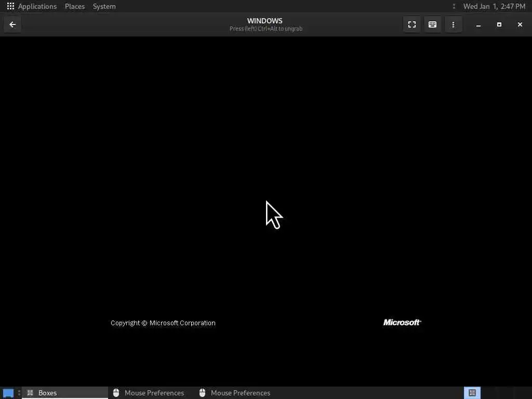This screenshot has width=532, height=399.
Task: Go back using the arrow in Boxes header
Action: tap(12, 24)
